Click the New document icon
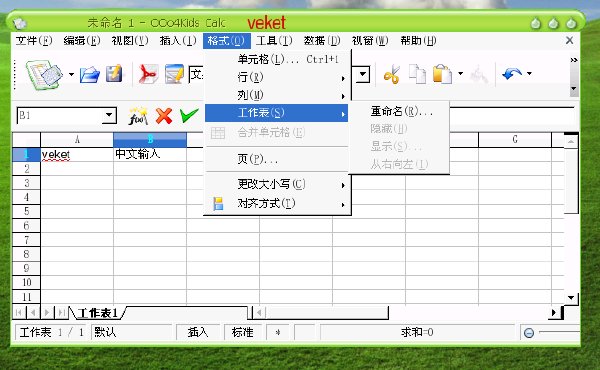This screenshot has width=600, height=370. coord(44,75)
